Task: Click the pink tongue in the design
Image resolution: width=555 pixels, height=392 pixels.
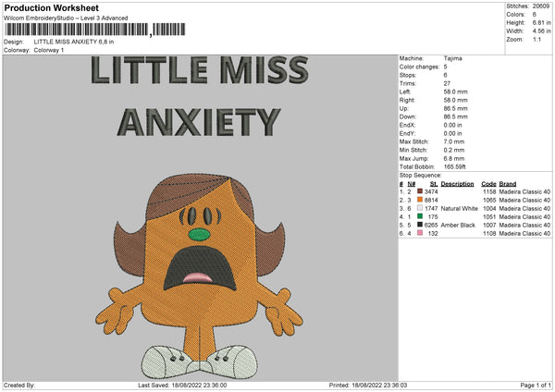Action: point(198,277)
